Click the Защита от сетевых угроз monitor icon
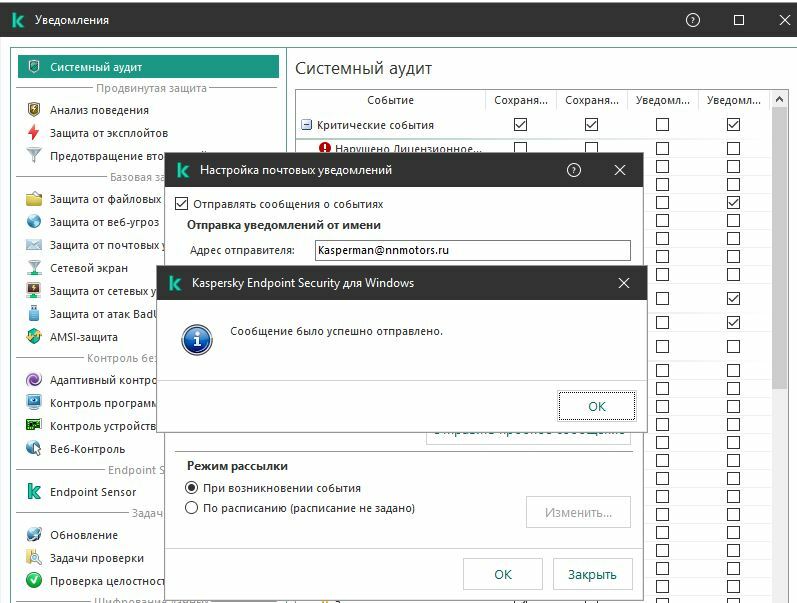The height and width of the screenshot is (603, 797). click(34, 290)
